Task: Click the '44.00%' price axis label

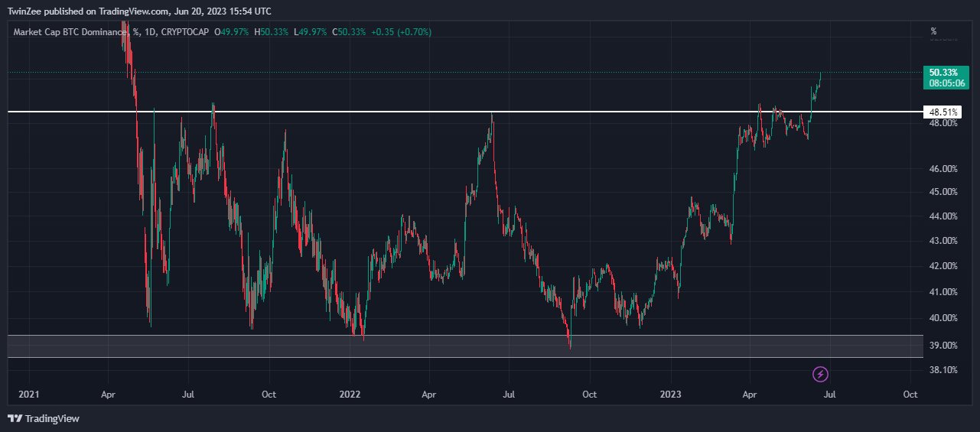Action: click(943, 216)
